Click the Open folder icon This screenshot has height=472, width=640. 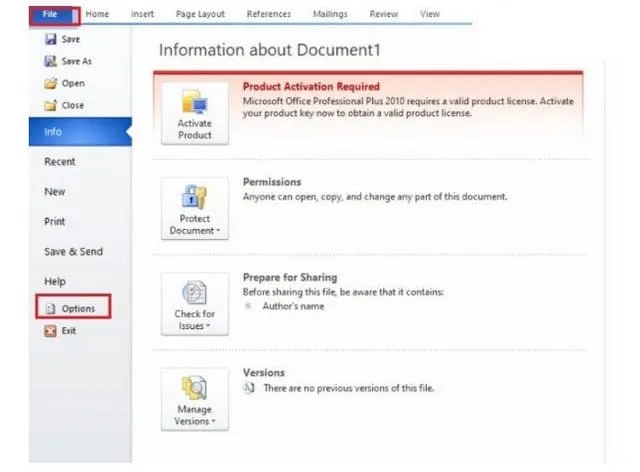(x=51, y=83)
